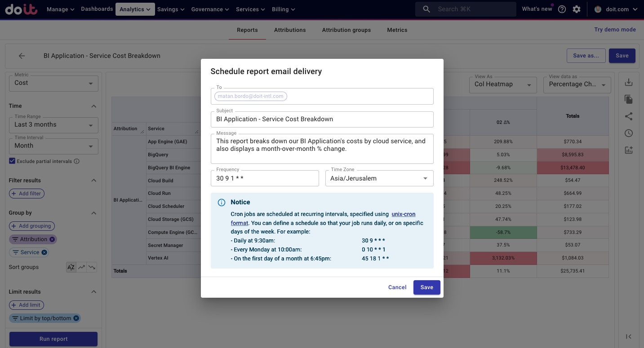Image resolution: width=644 pixels, height=348 pixels.
Task: Click the Frequency cron input field
Action: coord(265,178)
